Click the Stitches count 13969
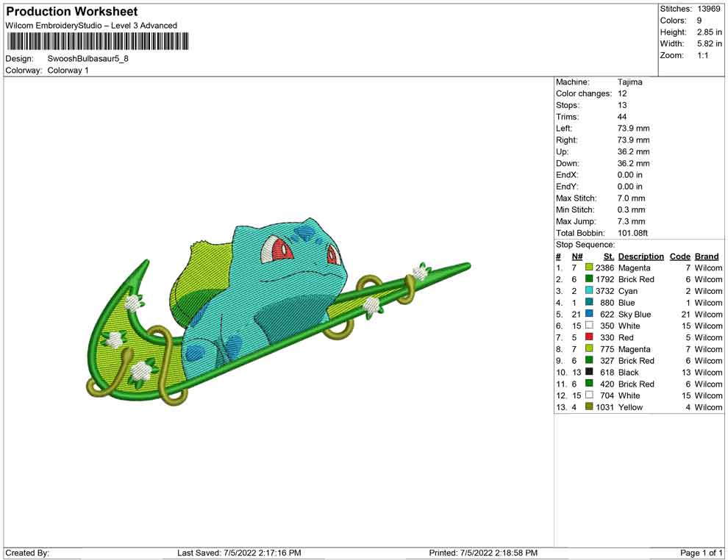Screen dimensions: 728x560 (x=708, y=9)
